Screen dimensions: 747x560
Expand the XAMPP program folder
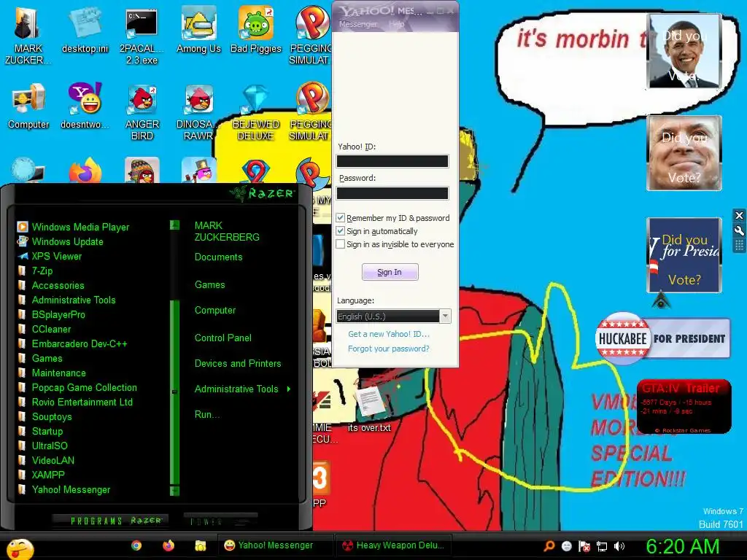[x=47, y=475]
